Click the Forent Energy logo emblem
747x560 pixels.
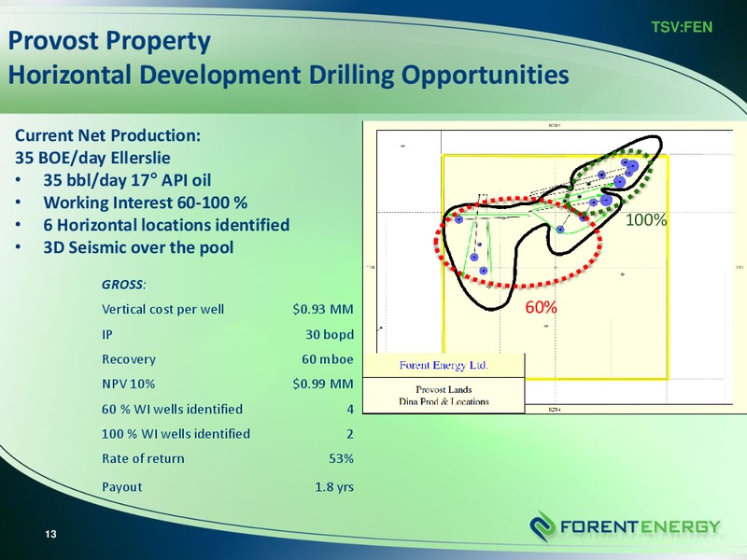click(543, 526)
